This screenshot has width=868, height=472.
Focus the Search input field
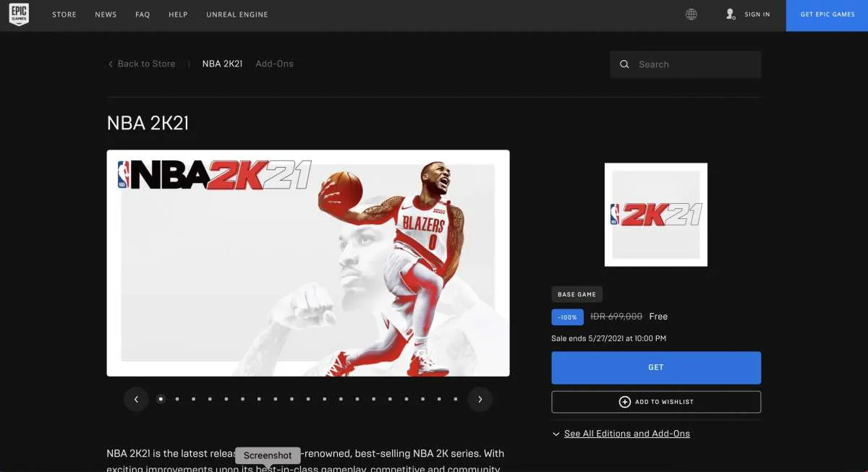(x=694, y=64)
